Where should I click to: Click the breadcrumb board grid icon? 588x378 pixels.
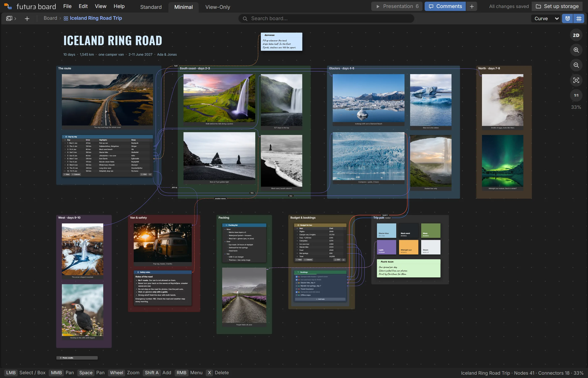pos(66,18)
